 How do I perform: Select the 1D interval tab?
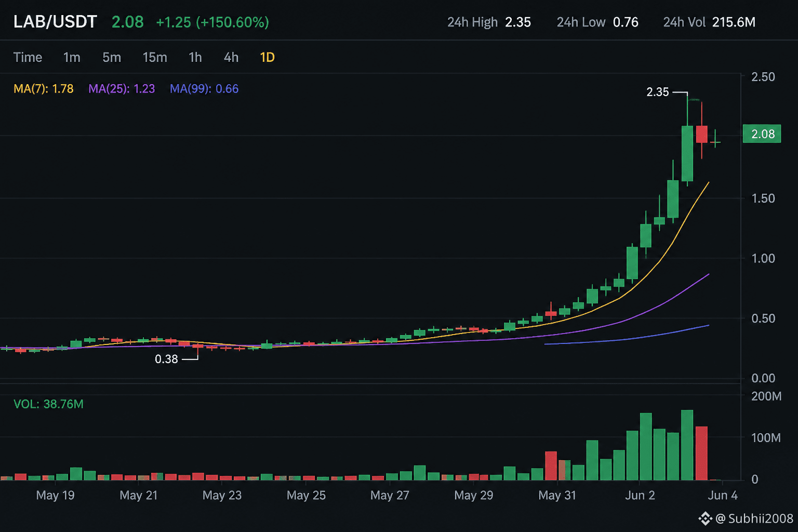tap(267, 57)
